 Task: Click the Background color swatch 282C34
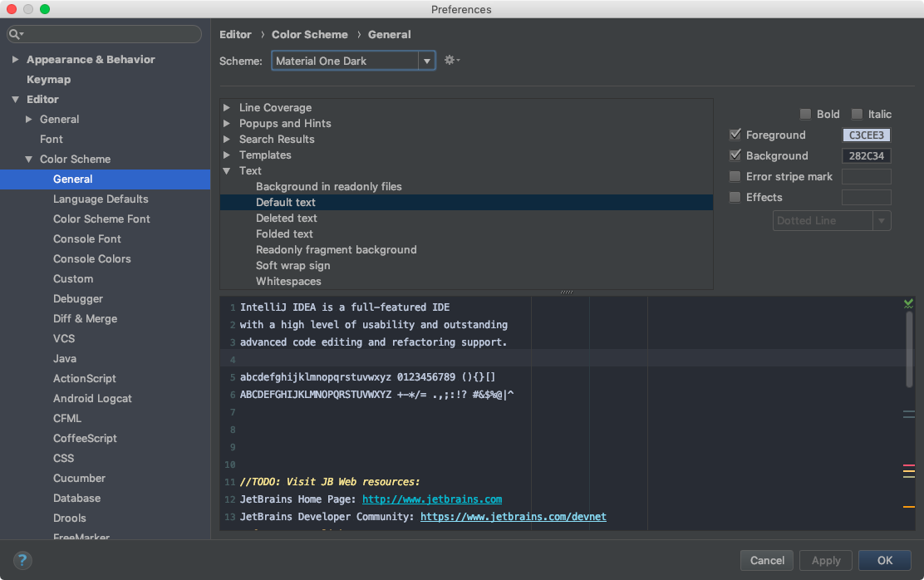tap(867, 156)
